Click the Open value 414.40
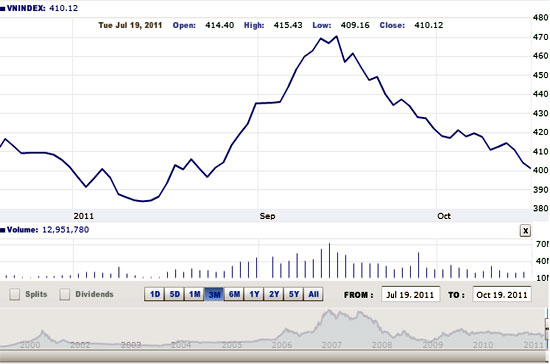The image size is (550, 364). (x=220, y=25)
